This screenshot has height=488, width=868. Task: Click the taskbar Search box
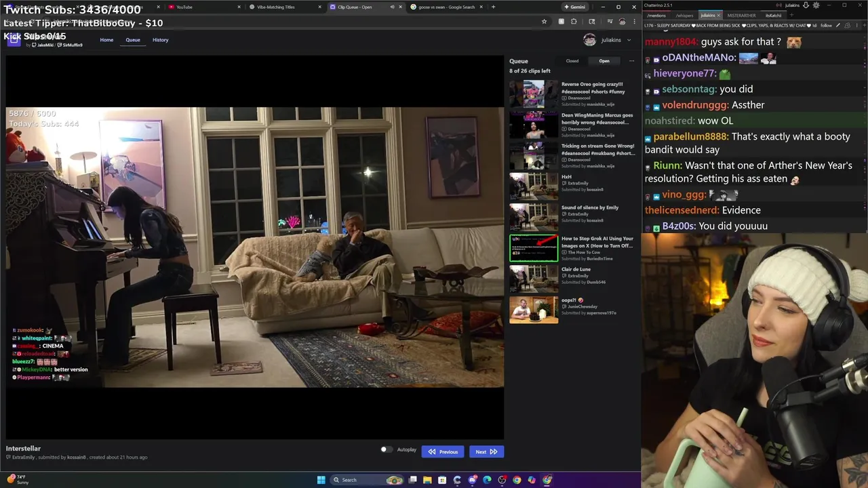coord(367,480)
